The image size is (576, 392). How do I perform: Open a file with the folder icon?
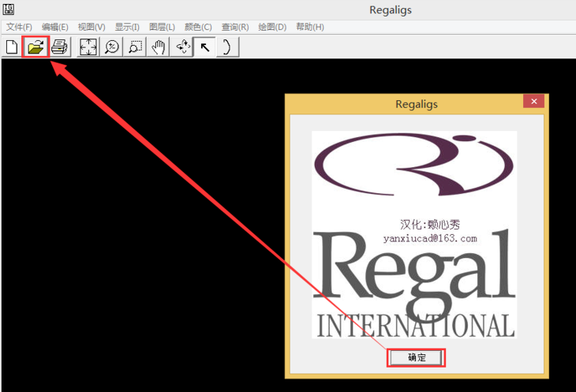[36, 47]
